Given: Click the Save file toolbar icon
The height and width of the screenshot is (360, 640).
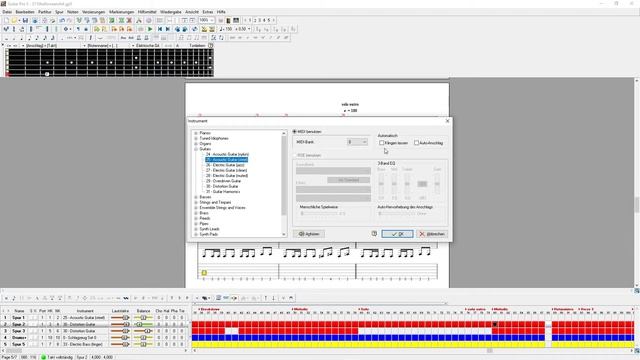Looking at the screenshot, I should click(25, 20).
